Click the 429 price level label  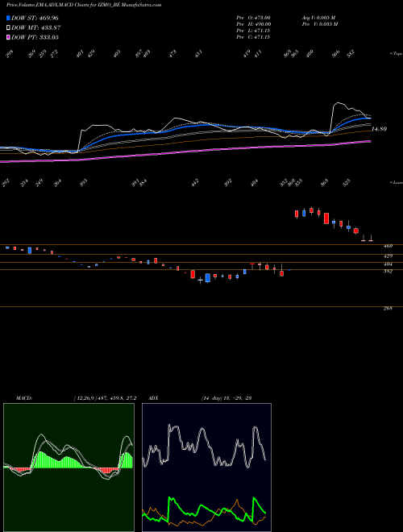(x=388, y=256)
